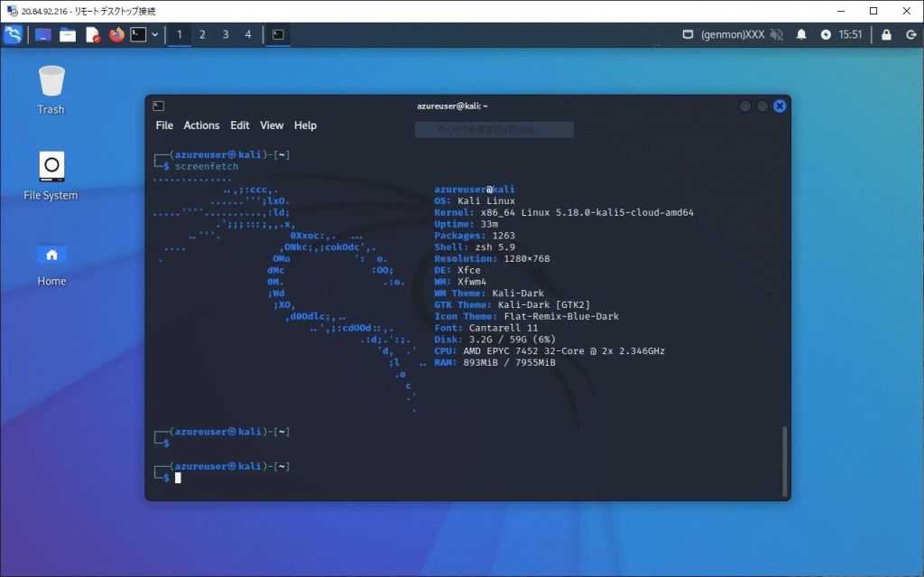The image size is (924, 577).
Task: Open the file manager from the taskbar
Action: [x=68, y=34]
